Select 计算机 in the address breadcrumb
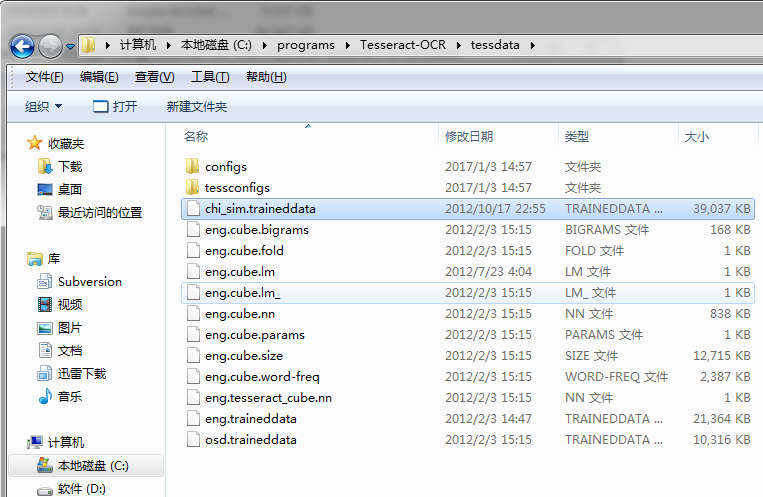 [x=138, y=45]
